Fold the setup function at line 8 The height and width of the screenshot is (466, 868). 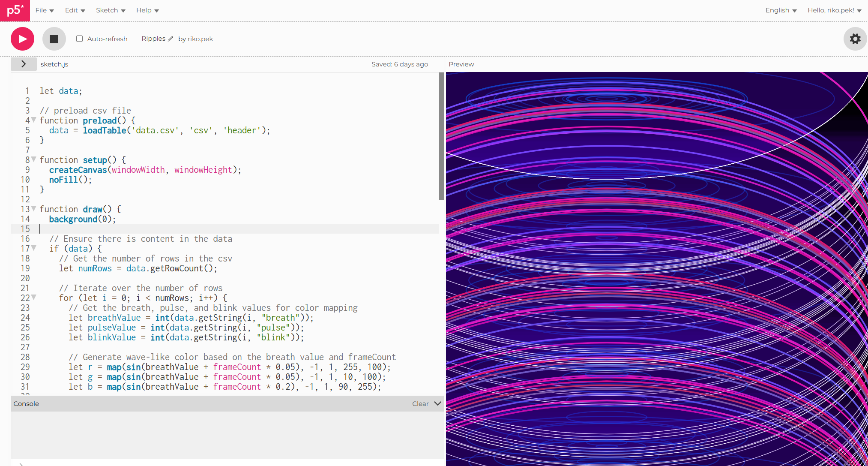point(33,159)
